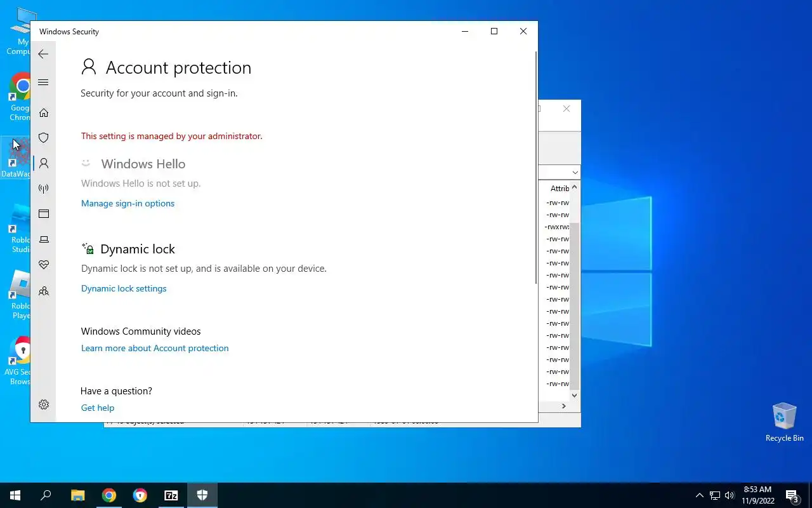Open AVG Secure Browser desktop shortcut
The height and width of the screenshot is (508, 812).
[x=19, y=361]
